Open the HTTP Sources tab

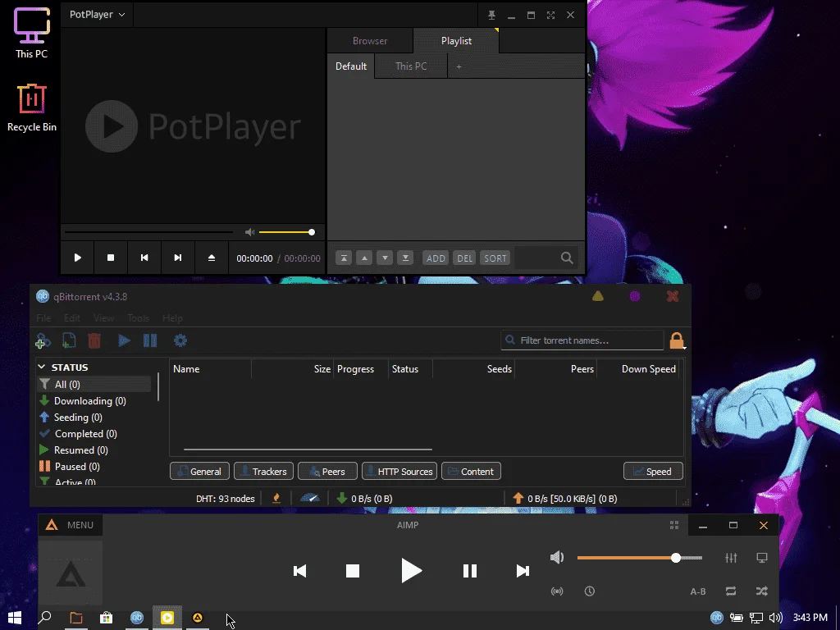pyautogui.click(x=399, y=472)
